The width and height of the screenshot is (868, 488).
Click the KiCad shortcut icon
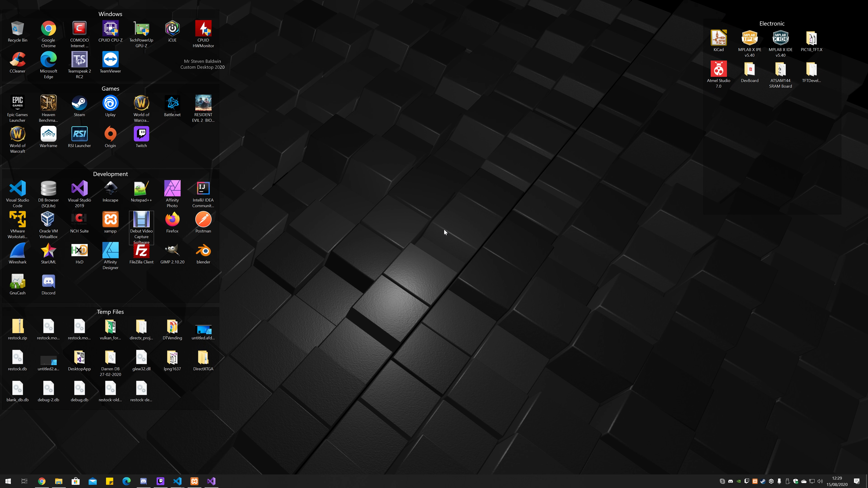(718, 38)
